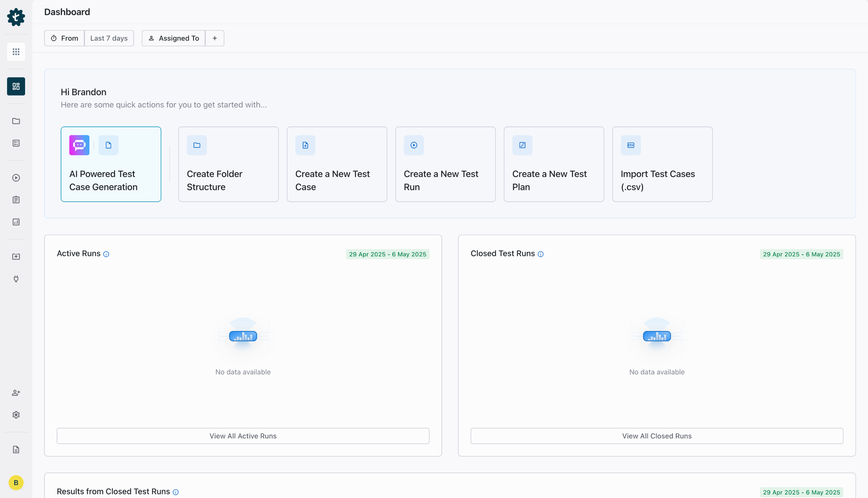Click the plus button next to Assigned To
This screenshot has height=498, width=868.
click(215, 38)
